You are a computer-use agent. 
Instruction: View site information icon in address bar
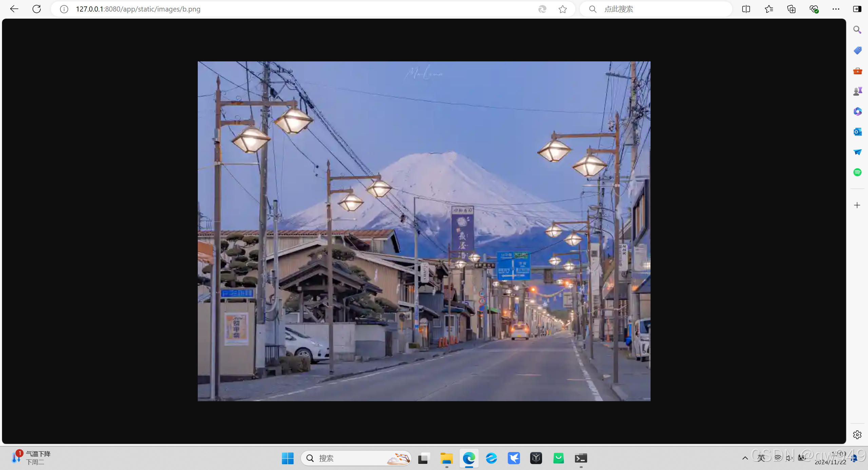tap(64, 9)
